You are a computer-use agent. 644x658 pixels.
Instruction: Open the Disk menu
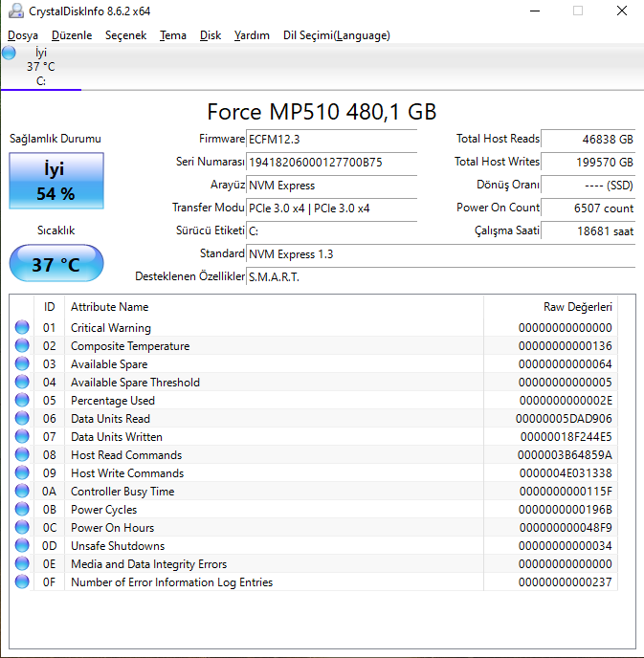[211, 35]
